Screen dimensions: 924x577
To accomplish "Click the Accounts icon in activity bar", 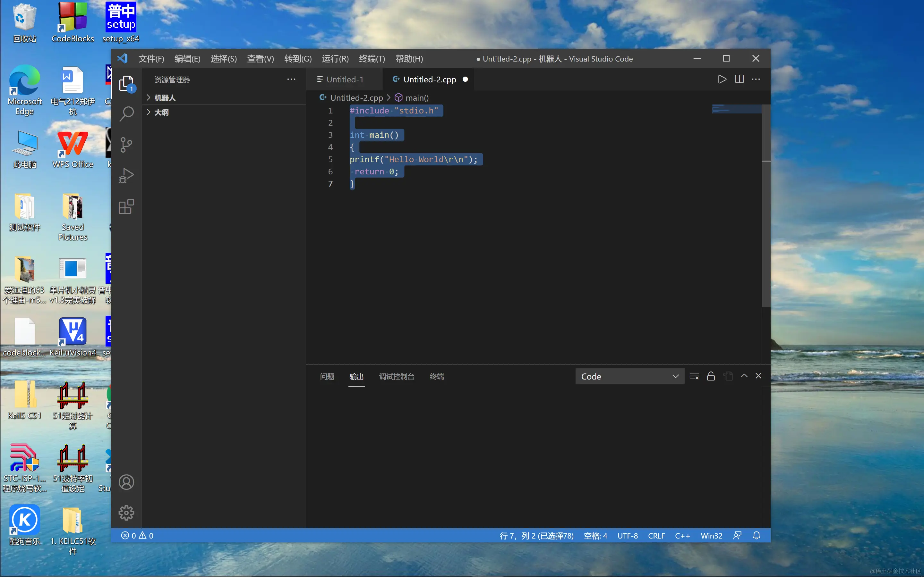I will 126,482.
